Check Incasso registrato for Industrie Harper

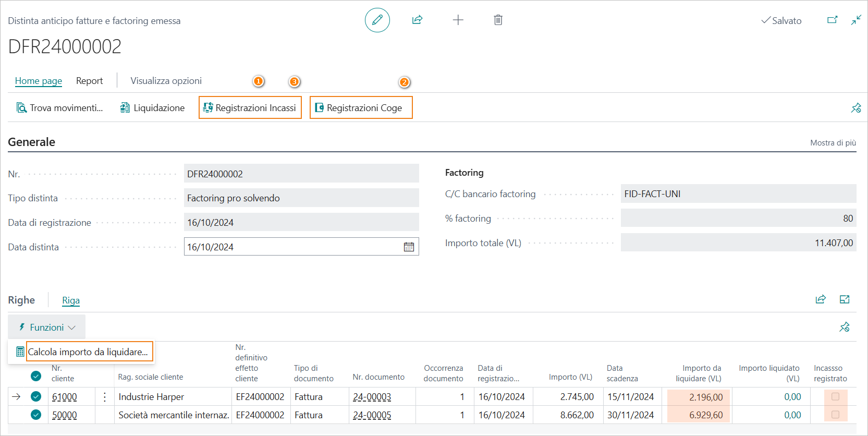835,396
